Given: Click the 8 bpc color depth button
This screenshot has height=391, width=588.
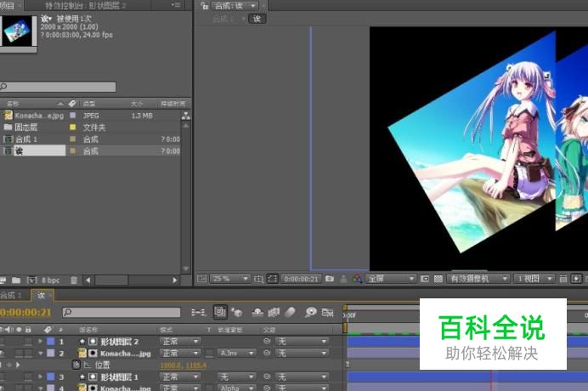Looking at the screenshot, I should tap(51, 280).
